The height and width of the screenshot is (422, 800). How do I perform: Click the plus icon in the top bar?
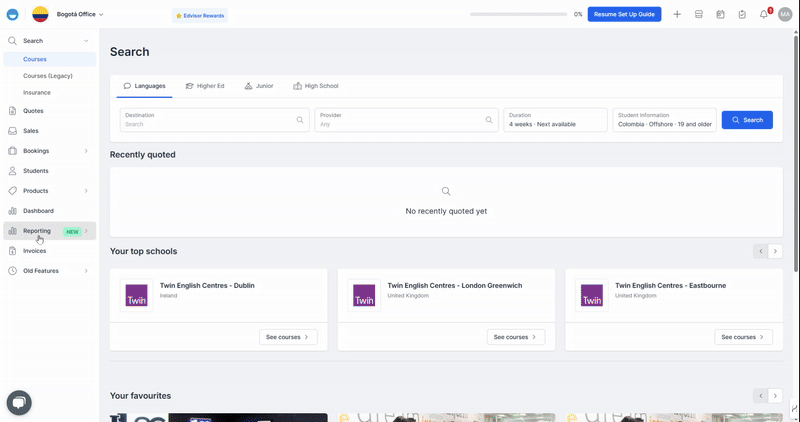(x=677, y=14)
